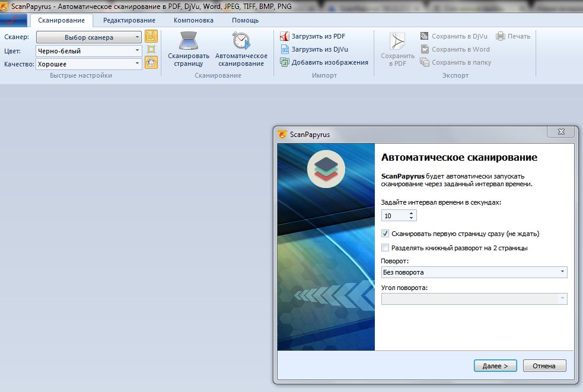Click the ScanPapyrus application menu button
The image size is (583, 392).
pos(14,20)
